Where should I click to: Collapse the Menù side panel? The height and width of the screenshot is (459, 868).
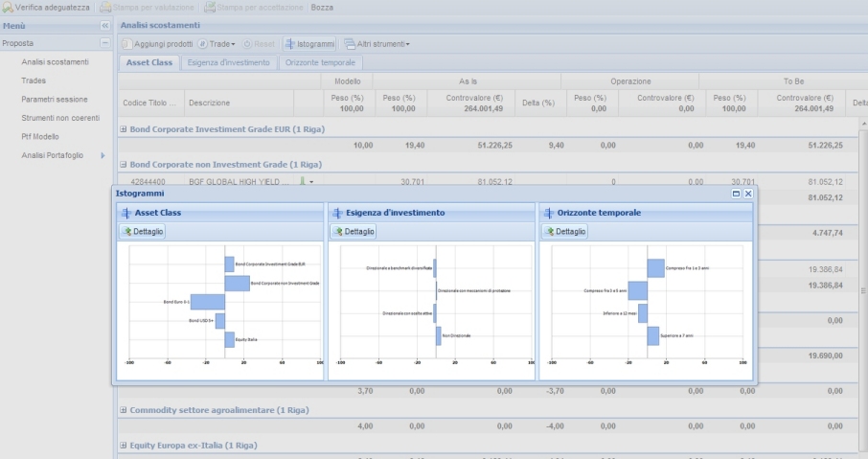coord(104,26)
